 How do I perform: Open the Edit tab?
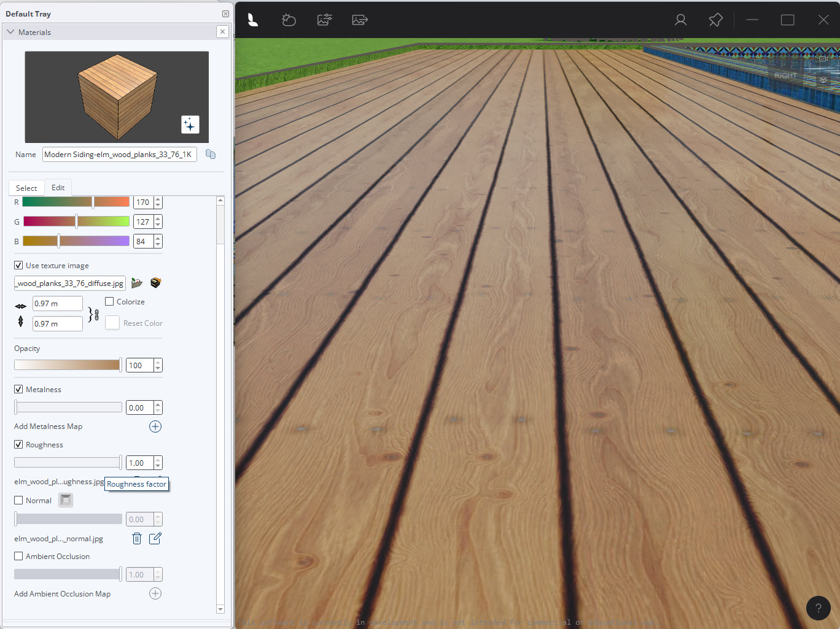click(x=58, y=188)
